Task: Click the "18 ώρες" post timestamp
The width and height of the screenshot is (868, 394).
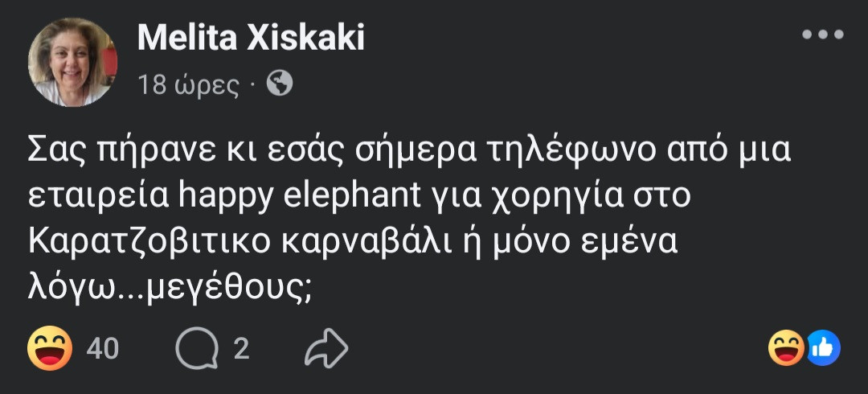Action: coord(189,84)
